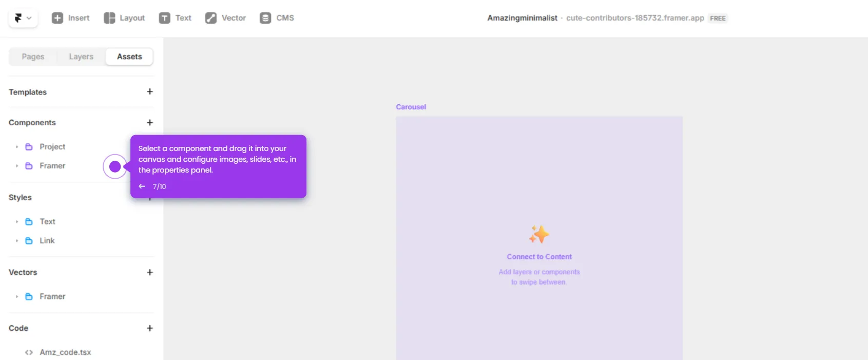This screenshot has width=868, height=360.
Task: Click the Vector pen icon
Action: pos(211,18)
